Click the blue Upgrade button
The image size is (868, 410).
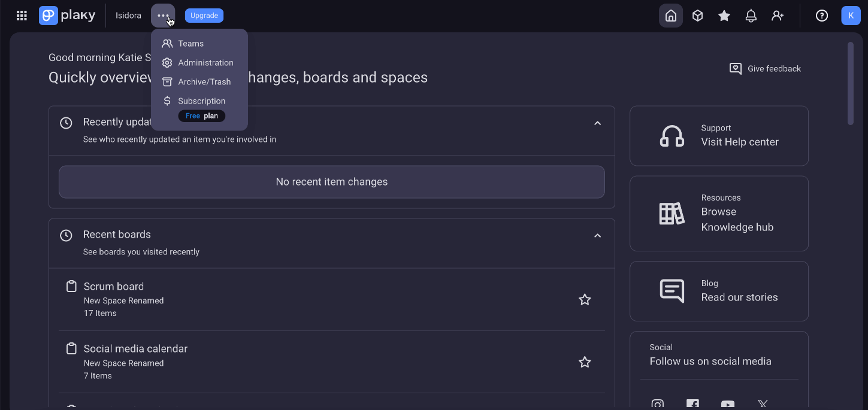(x=204, y=16)
